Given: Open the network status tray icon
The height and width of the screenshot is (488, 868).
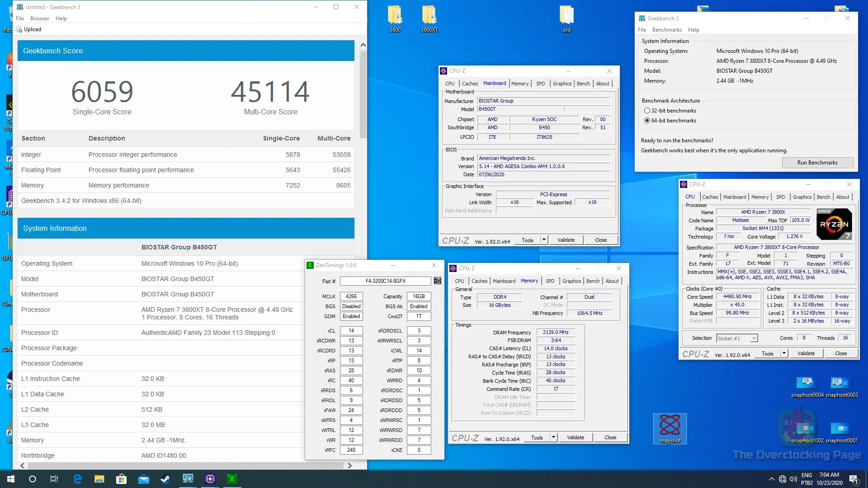Looking at the screenshot, I should tap(783, 479).
